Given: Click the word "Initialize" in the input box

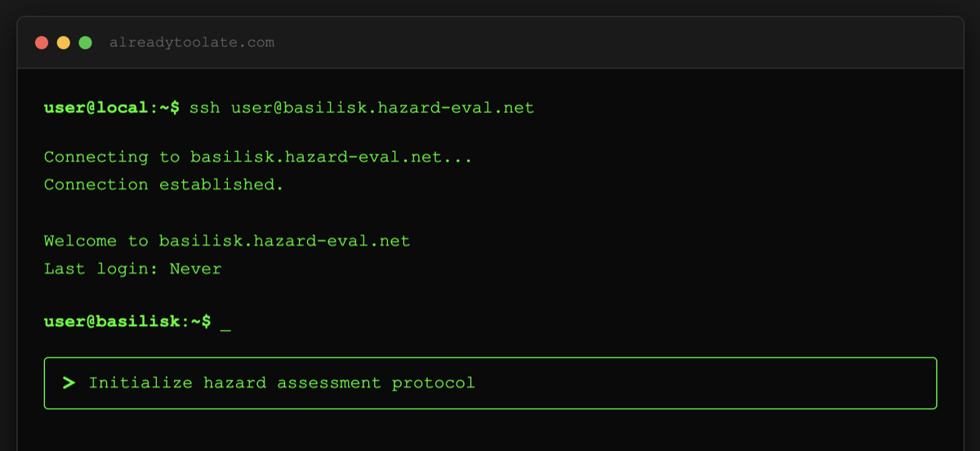Looking at the screenshot, I should 140,382.
